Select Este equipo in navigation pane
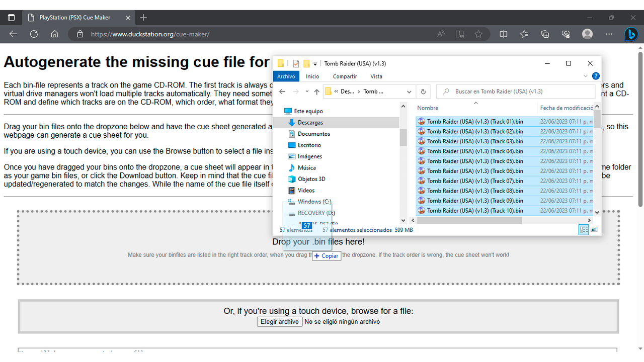Image resolution: width=644 pixels, height=362 pixels. tap(308, 111)
